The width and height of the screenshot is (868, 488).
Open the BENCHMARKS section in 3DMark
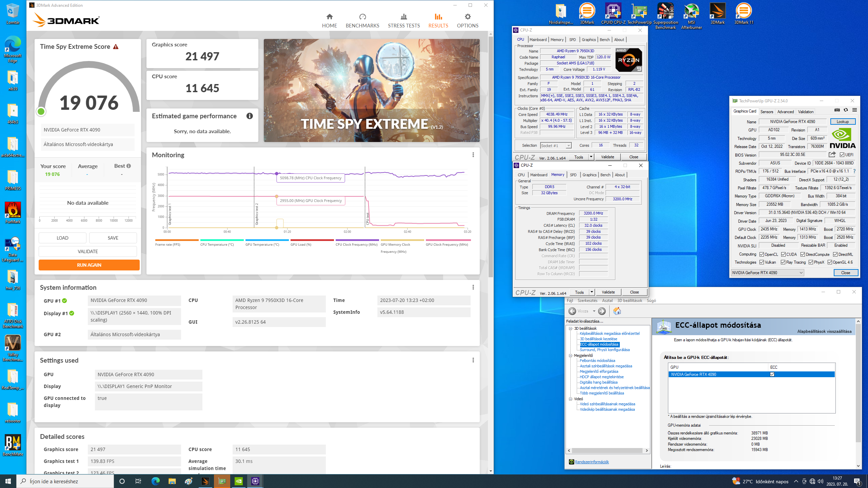point(362,21)
